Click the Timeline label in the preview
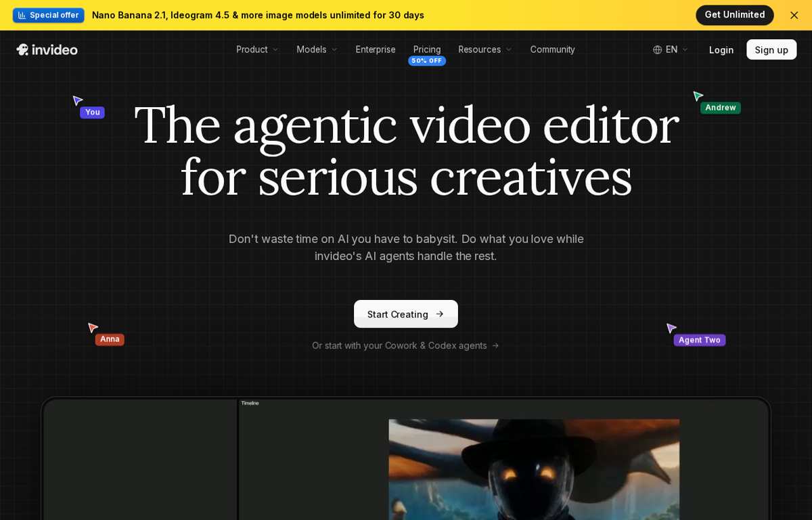 (x=250, y=403)
